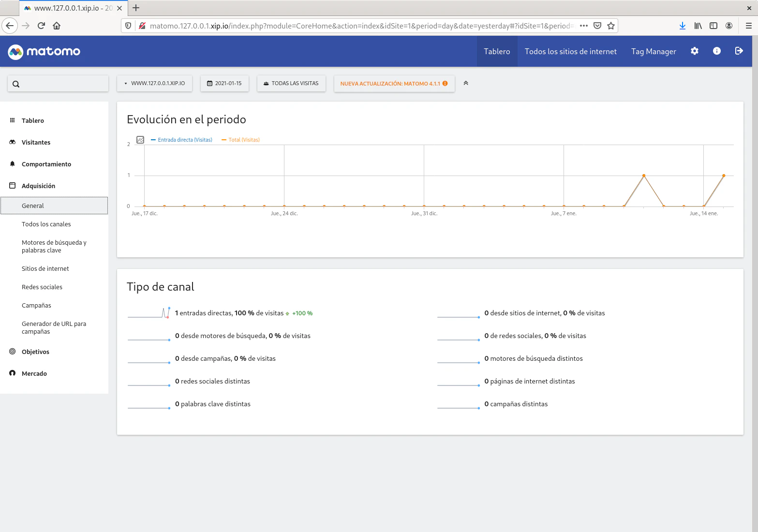Open the Todas las visitas segment selector
The height and width of the screenshot is (532, 758).
click(x=291, y=83)
